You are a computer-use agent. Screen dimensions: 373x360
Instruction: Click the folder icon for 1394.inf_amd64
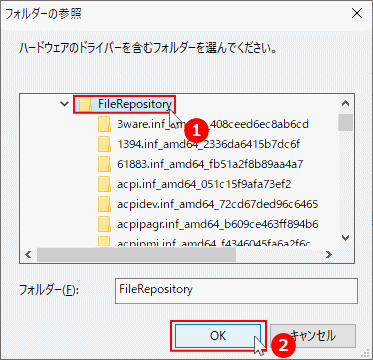pyautogui.click(x=105, y=145)
